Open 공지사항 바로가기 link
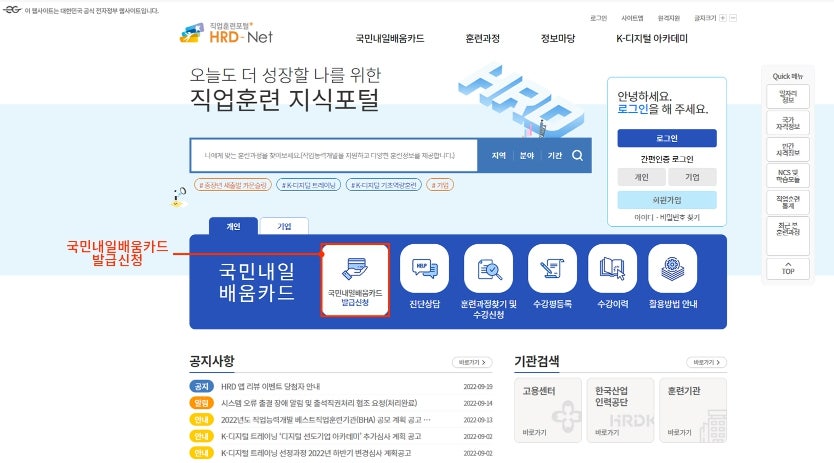The image size is (834, 463). [x=472, y=362]
